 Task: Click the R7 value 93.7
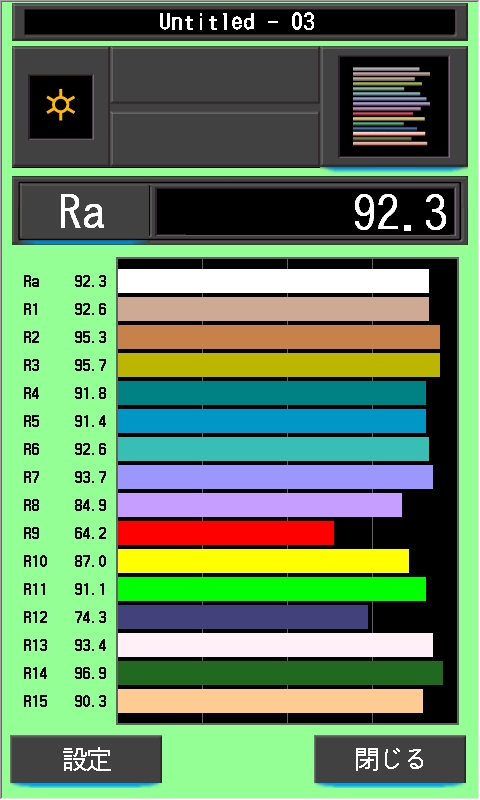tap(90, 478)
